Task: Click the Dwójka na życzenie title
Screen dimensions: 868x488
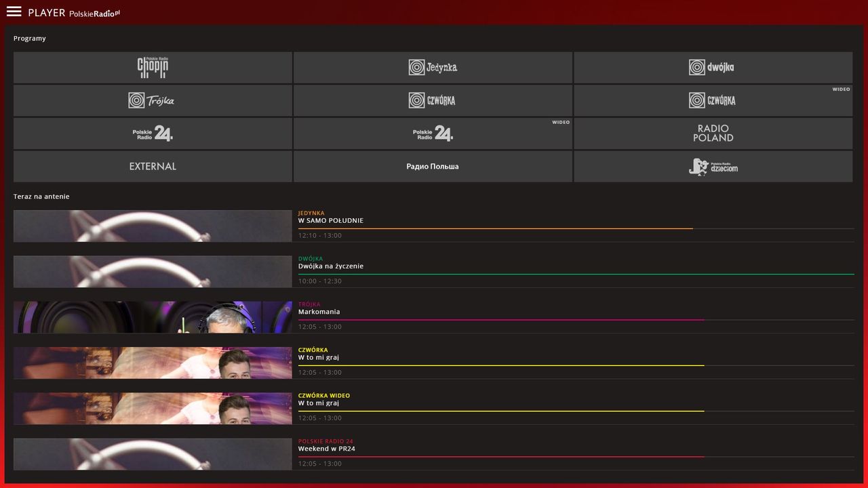Action: point(331,266)
